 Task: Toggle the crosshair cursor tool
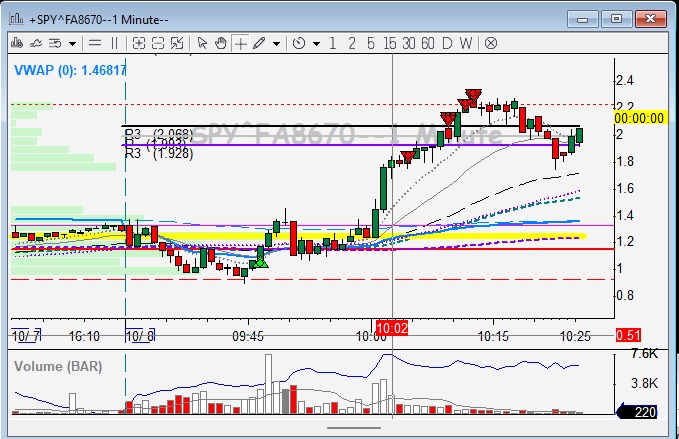(240, 43)
